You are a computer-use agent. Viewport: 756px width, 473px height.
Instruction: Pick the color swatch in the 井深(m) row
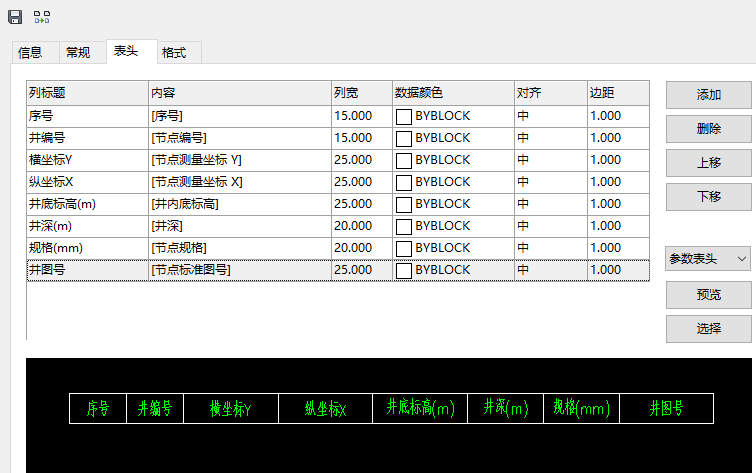(404, 227)
